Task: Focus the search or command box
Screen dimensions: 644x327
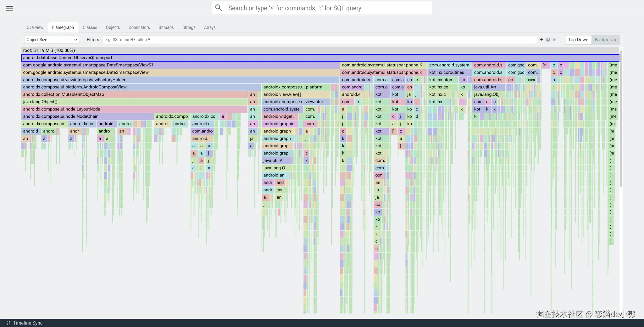Action: point(322,8)
